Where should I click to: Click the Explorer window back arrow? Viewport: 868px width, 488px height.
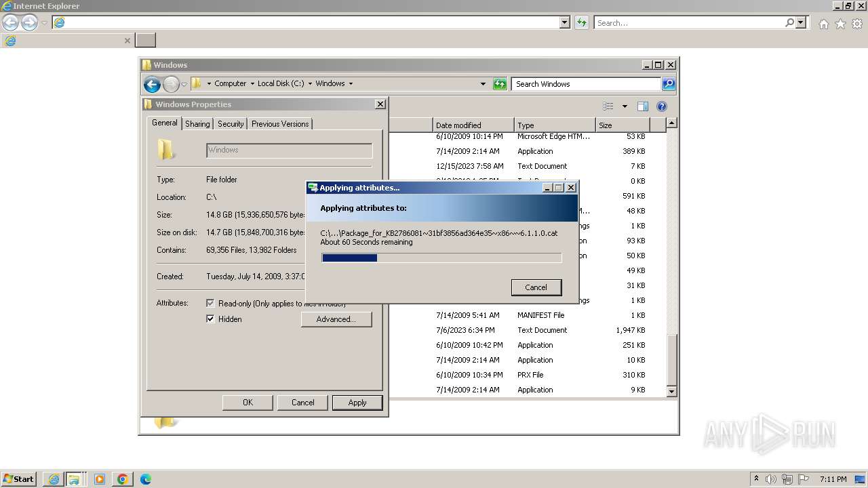[x=152, y=84]
